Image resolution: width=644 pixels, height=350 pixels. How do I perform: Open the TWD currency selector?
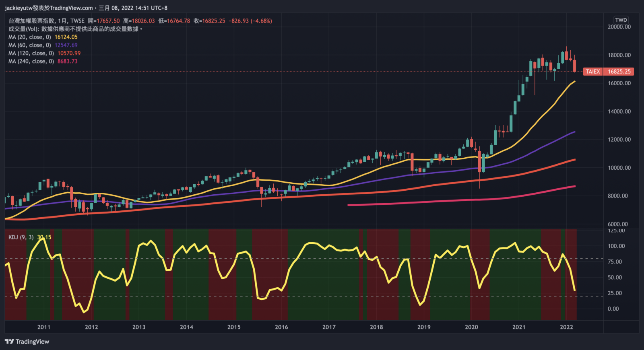coord(621,20)
